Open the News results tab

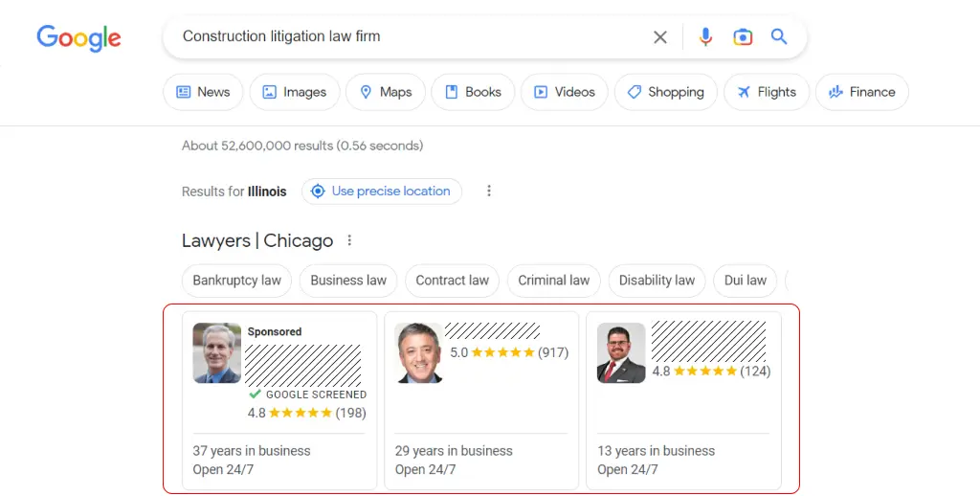(x=203, y=92)
